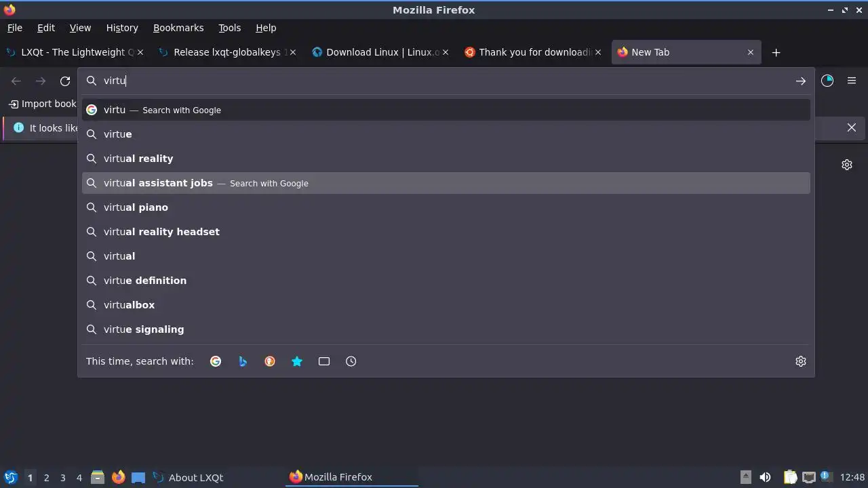Switch to virtual desktop 2
Viewport: 868px width, 488px height.
[x=46, y=477]
